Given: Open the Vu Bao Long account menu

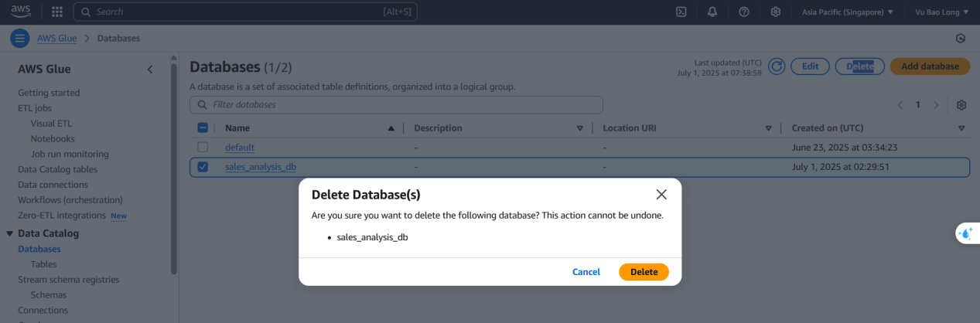Looking at the screenshot, I should 941,12.
